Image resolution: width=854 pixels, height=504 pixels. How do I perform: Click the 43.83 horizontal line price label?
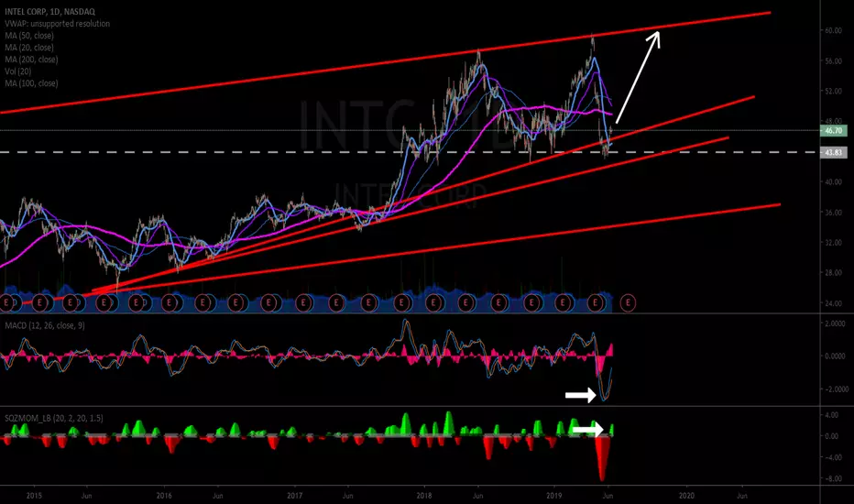[833, 152]
